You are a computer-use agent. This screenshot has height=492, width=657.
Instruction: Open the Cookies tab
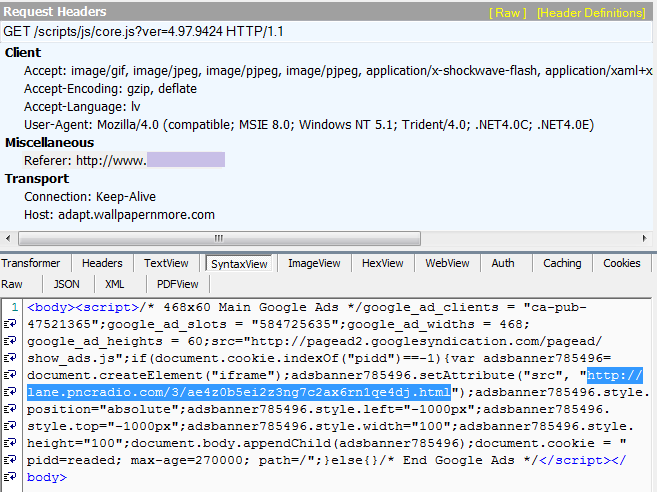[622, 263]
